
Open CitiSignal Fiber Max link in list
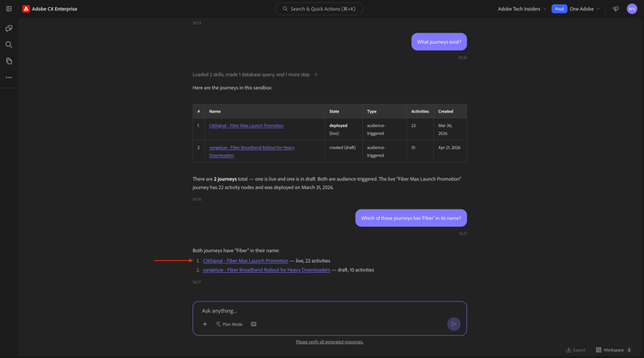click(246, 261)
